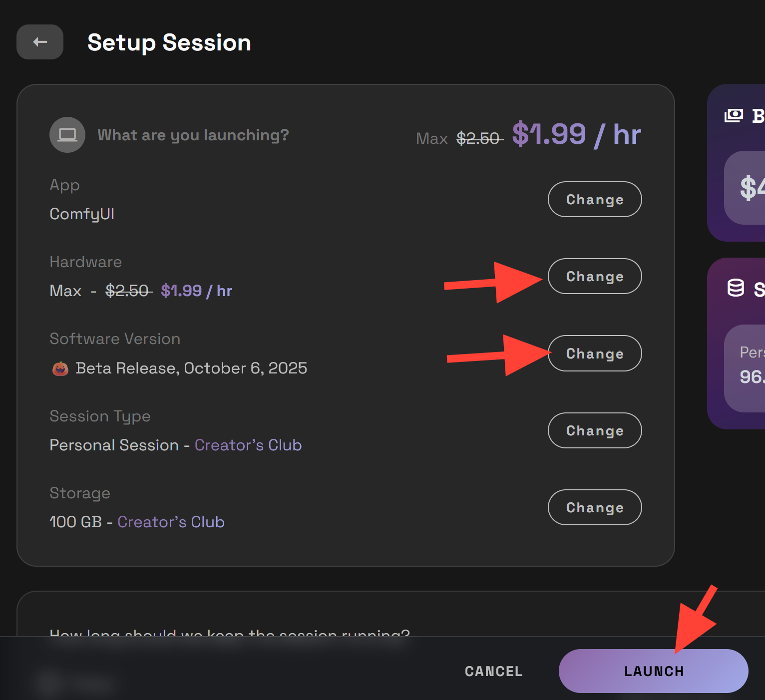
Task: Open the Creator's Club link under Session Type
Action: 248,445
